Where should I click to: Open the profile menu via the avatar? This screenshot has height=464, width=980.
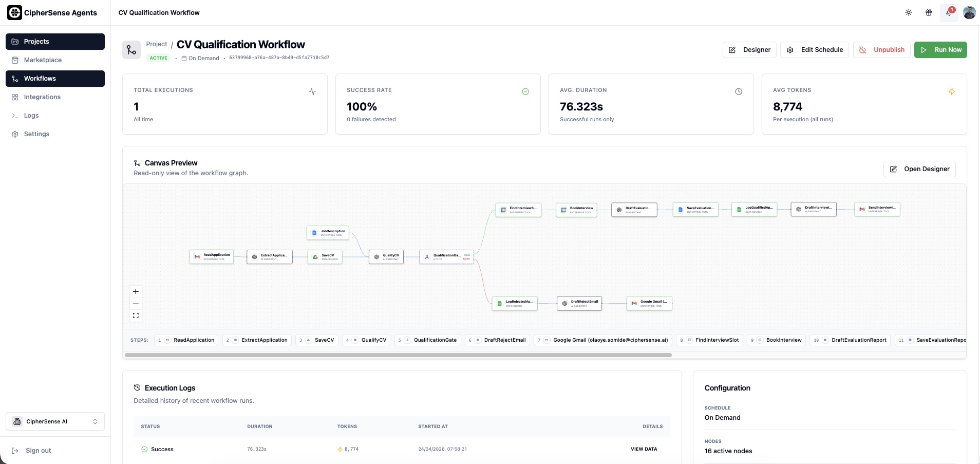[x=970, y=12]
